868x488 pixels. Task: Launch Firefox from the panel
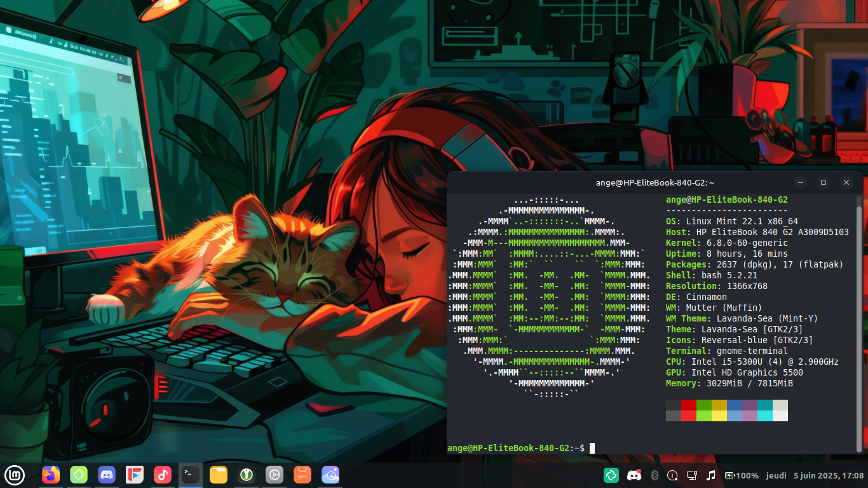pyautogui.click(x=51, y=475)
